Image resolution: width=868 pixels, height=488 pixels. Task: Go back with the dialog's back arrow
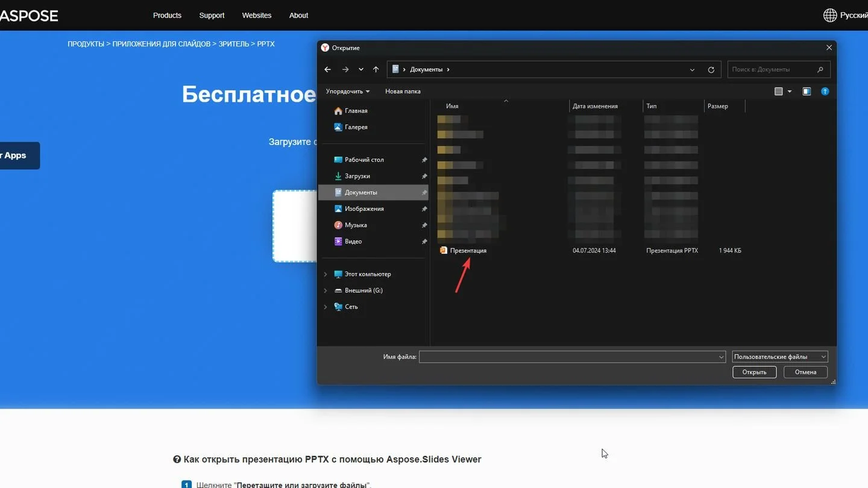(x=327, y=69)
